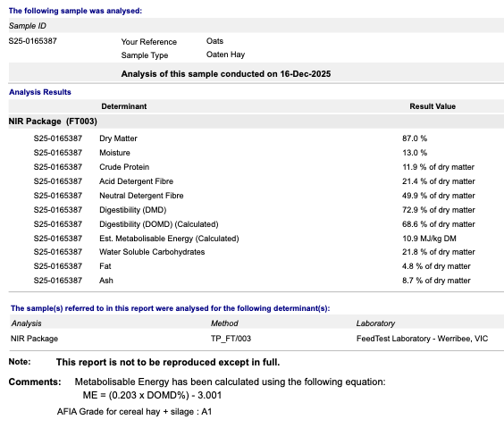Click the Digestibility (DOMD) (Calculated) label
This screenshot has height=428, width=504.
pyautogui.click(x=159, y=224)
